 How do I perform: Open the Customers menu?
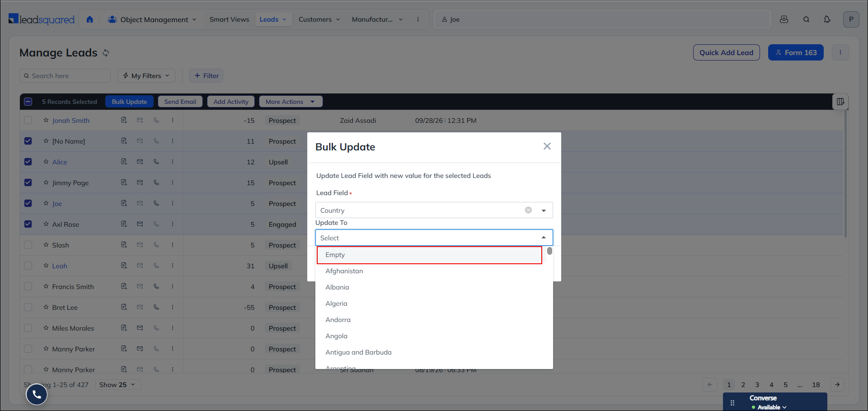coord(319,19)
